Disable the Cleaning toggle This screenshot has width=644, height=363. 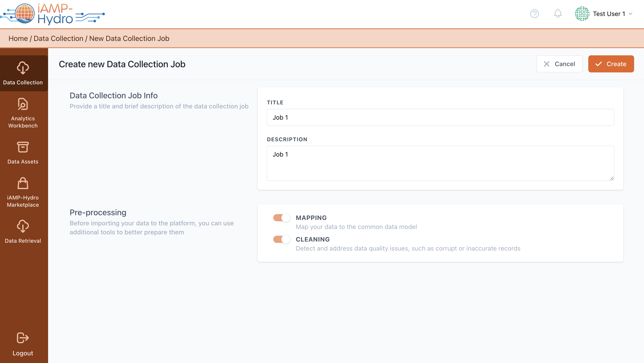click(x=282, y=240)
